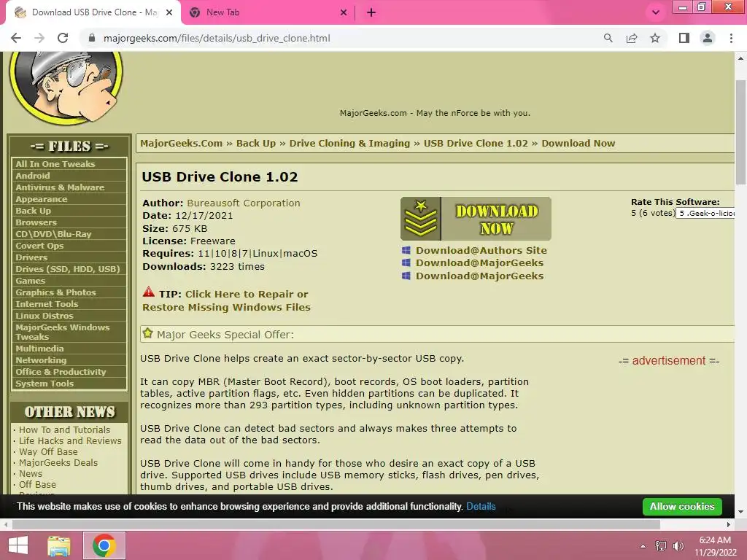The image size is (747, 560).
Task: Close the New Tab tab
Action: click(344, 13)
